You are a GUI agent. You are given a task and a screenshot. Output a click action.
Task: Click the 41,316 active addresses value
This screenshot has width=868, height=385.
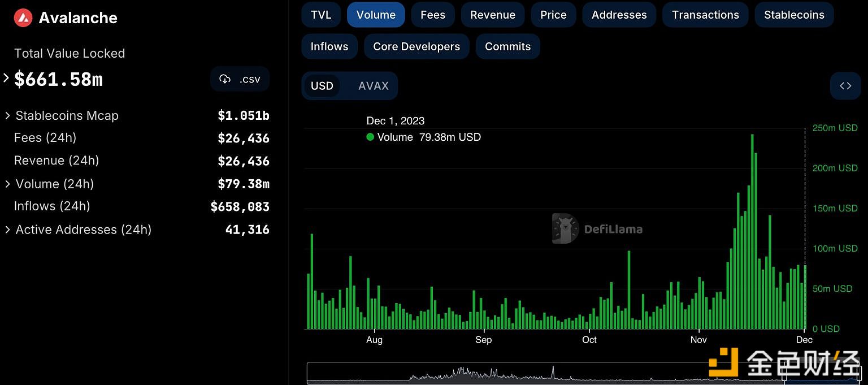pos(248,230)
